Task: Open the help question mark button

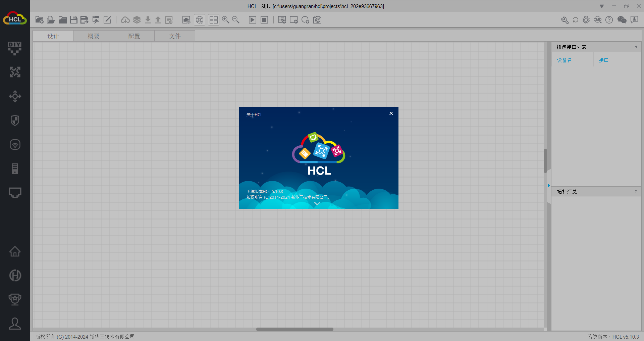Action: pyautogui.click(x=609, y=20)
